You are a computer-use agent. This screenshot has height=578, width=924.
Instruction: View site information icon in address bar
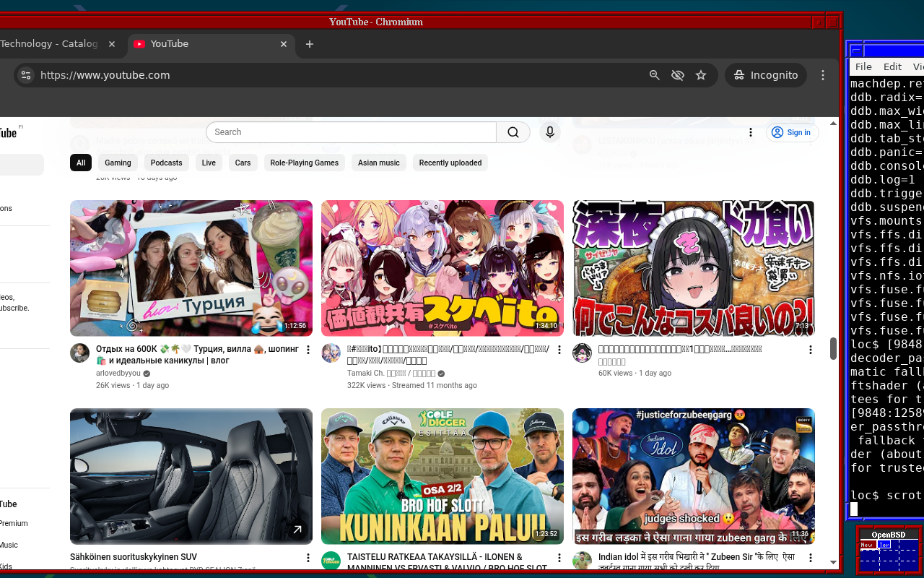(x=26, y=75)
